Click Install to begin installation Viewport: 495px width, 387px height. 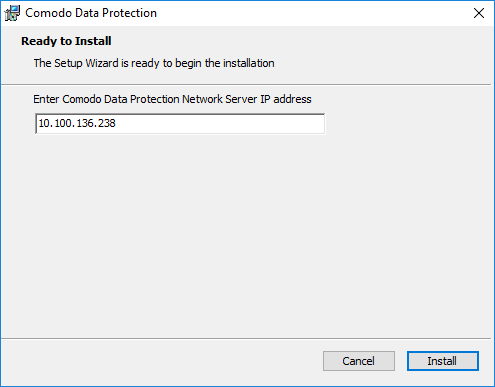coord(443,361)
